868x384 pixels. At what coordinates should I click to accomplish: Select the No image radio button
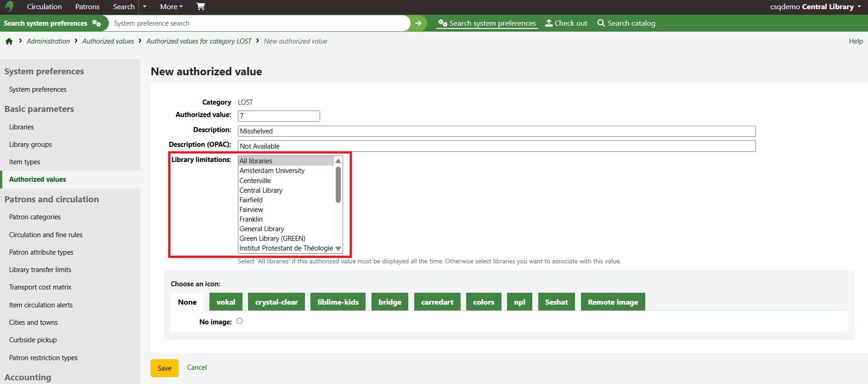click(x=240, y=321)
